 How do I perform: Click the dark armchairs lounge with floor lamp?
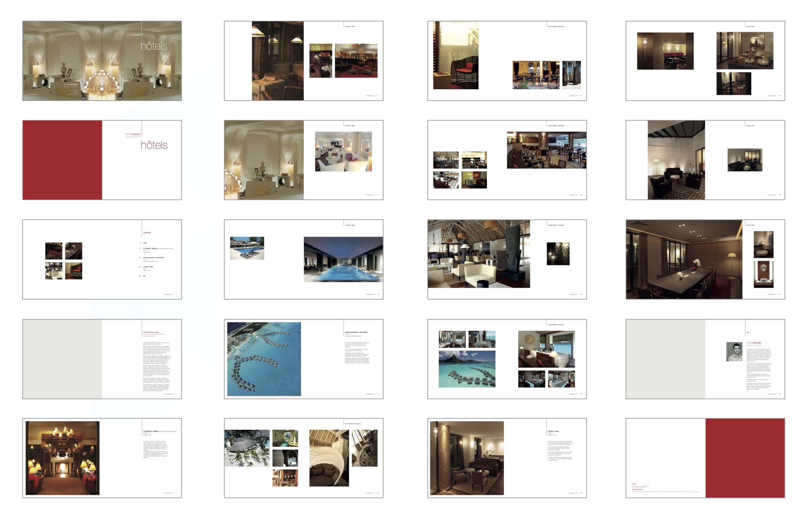pyautogui.click(x=676, y=160)
